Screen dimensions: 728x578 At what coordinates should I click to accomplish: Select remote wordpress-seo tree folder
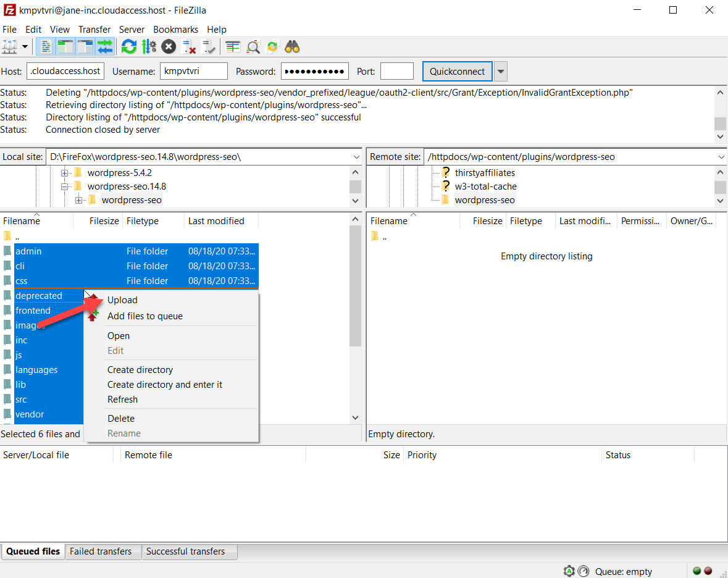point(485,200)
